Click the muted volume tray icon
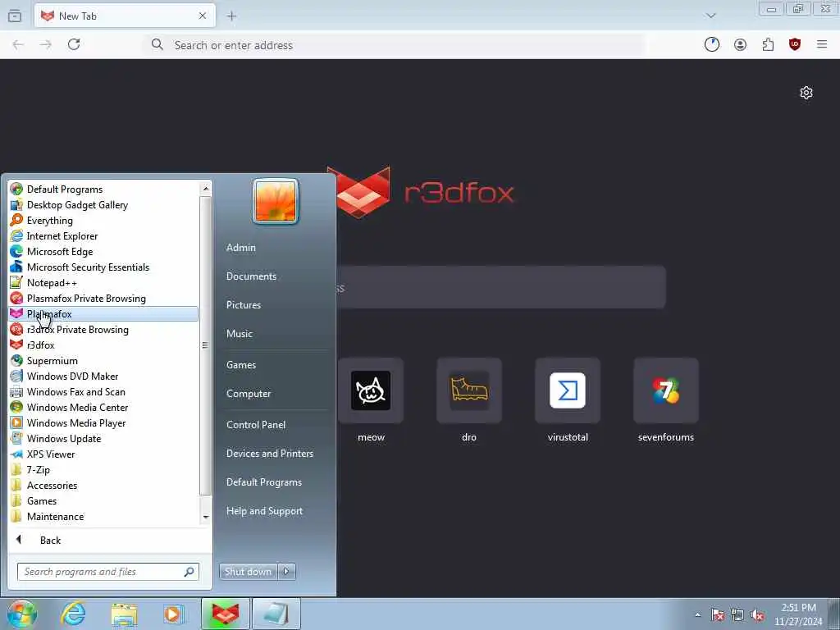 point(757,614)
